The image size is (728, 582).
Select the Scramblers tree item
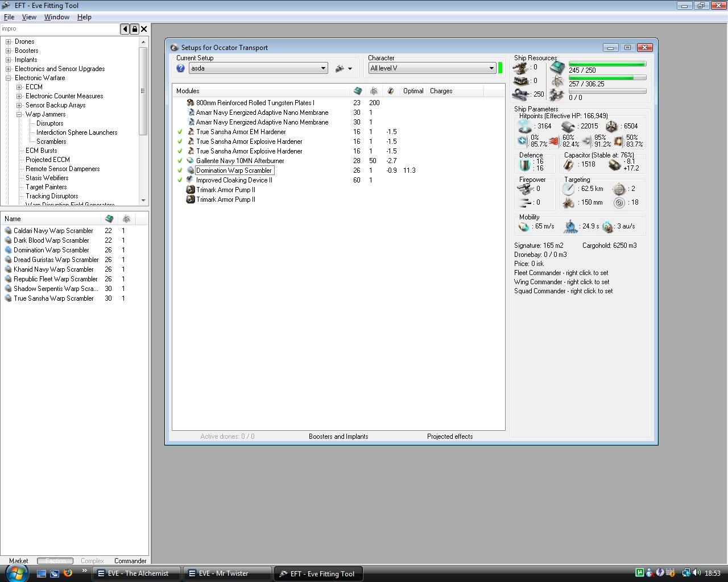point(51,142)
